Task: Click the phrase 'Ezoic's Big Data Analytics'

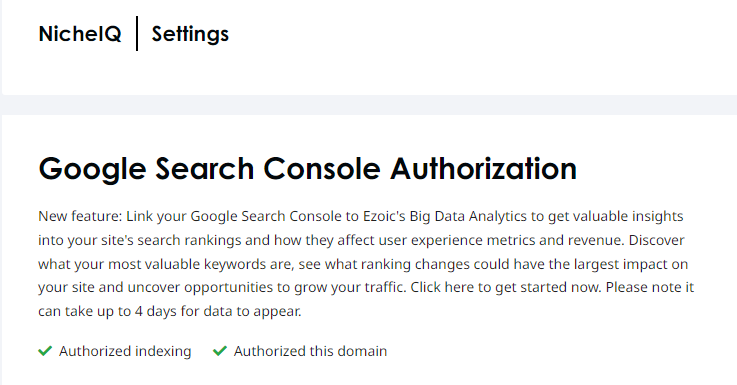Action: (x=445, y=216)
